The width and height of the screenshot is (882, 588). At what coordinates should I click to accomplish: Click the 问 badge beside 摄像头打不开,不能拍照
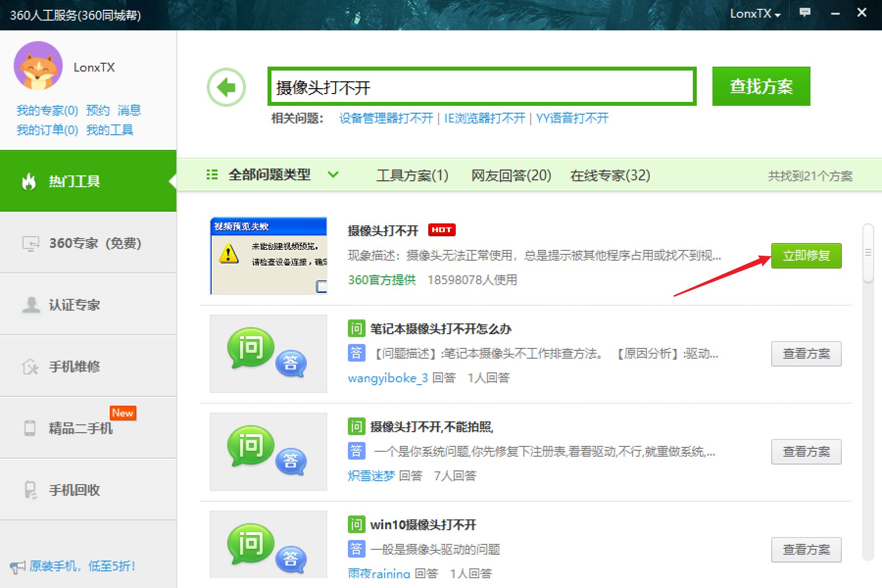356,426
